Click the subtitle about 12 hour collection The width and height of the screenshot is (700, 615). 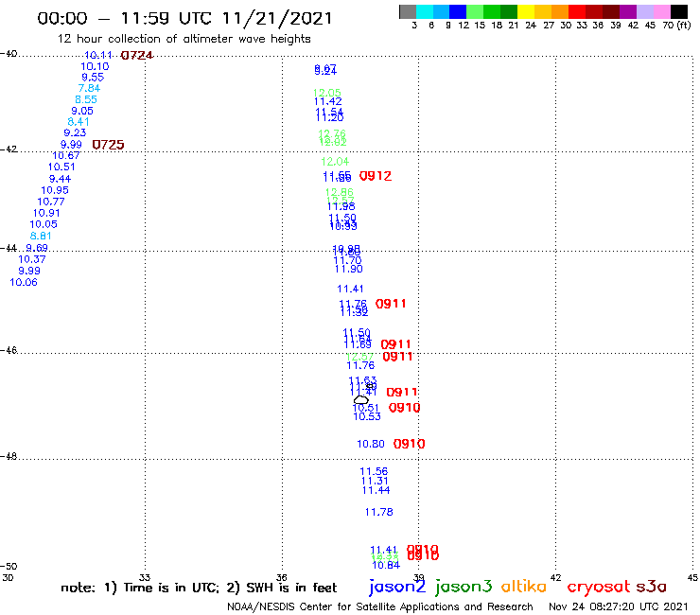point(184,39)
